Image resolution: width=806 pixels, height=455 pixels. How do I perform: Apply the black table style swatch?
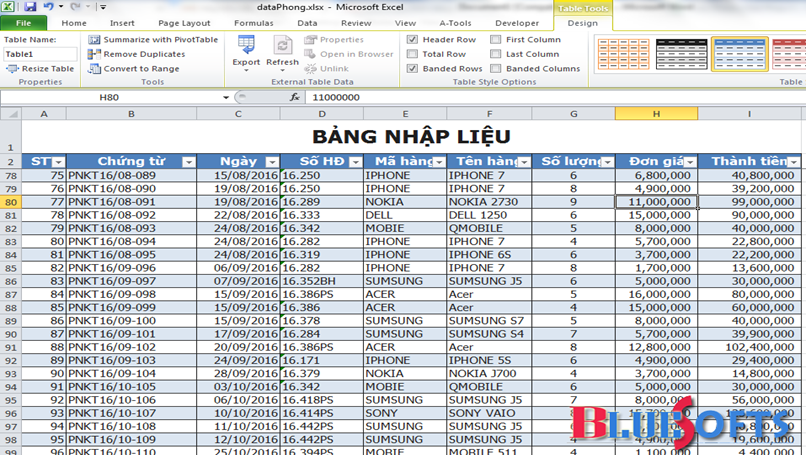click(x=682, y=53)
